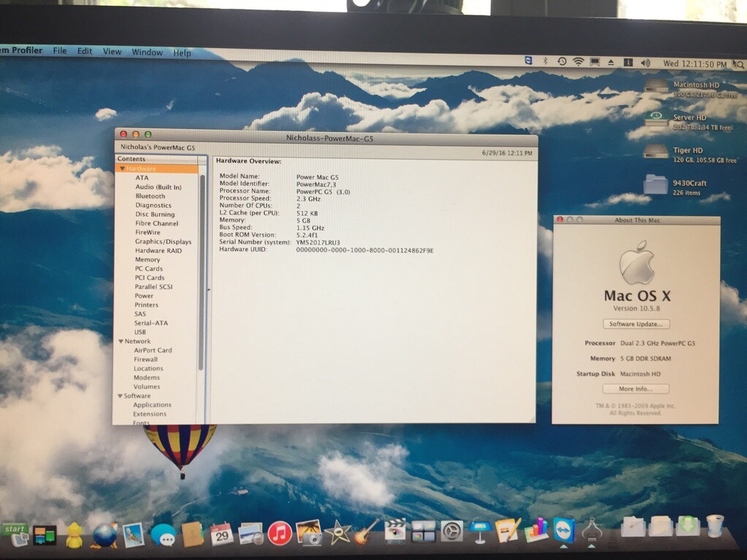The height and width of the screenshot is (560, 747).
Task: Click the menu bar clock Wed 12:11:50 PM
Action: 694,64
